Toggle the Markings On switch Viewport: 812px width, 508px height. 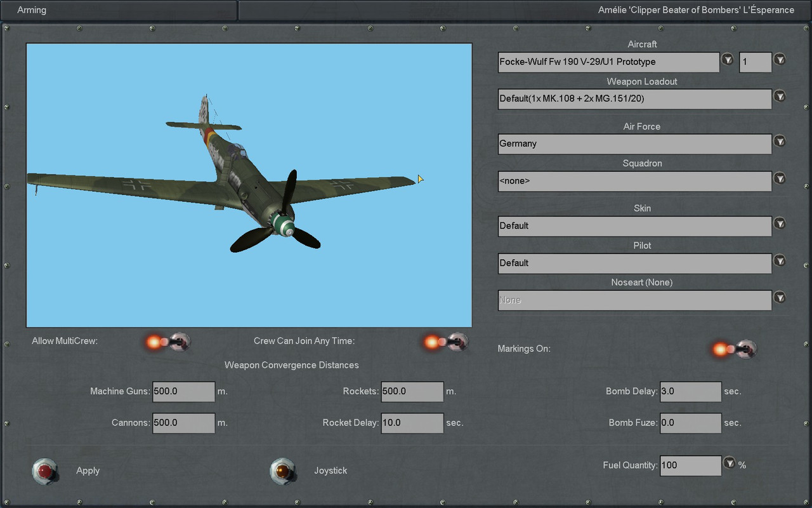pos(735,349)
